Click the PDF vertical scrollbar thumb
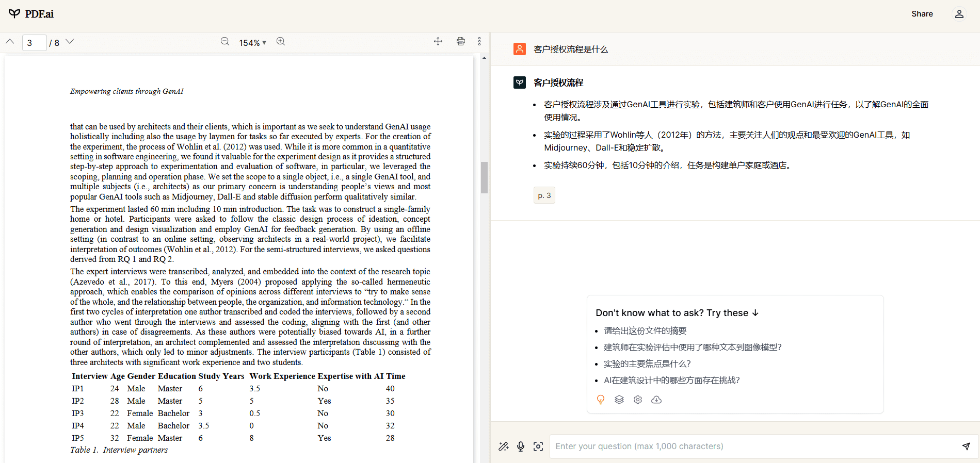 pyautogui.click(x=484, y=177)
